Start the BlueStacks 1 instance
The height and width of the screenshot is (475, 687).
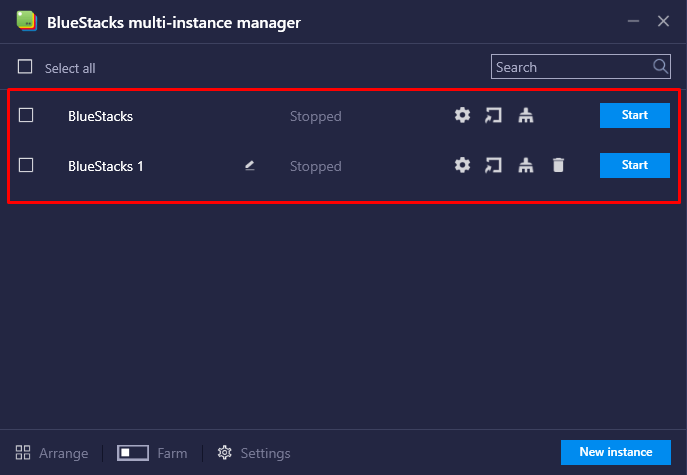(635, 165)
